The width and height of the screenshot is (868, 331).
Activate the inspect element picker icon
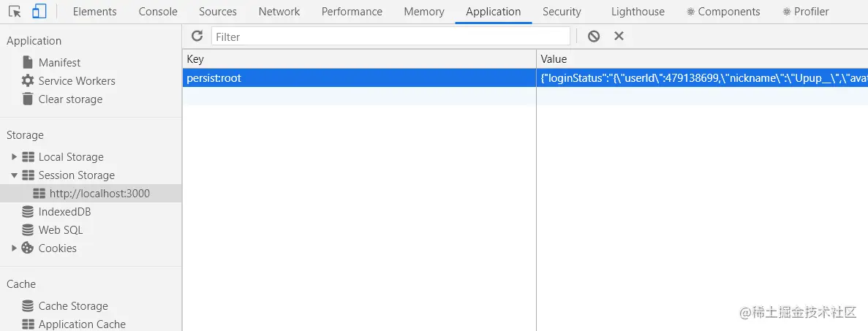coord(15,11)
